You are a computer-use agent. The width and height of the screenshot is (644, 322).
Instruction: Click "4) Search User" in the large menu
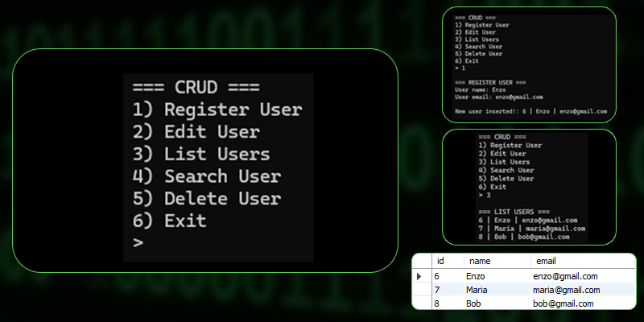pyautogui.click(x=207, y=176)
